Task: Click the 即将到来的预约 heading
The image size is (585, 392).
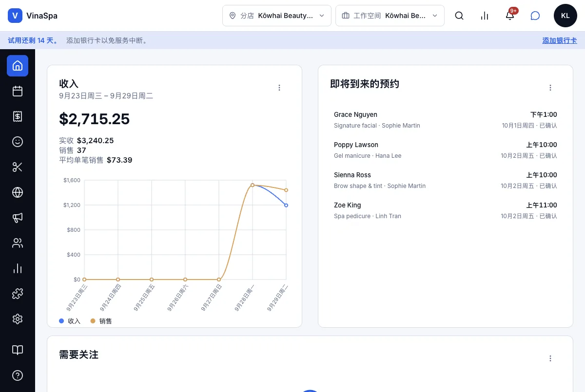Action: (365, 84)
